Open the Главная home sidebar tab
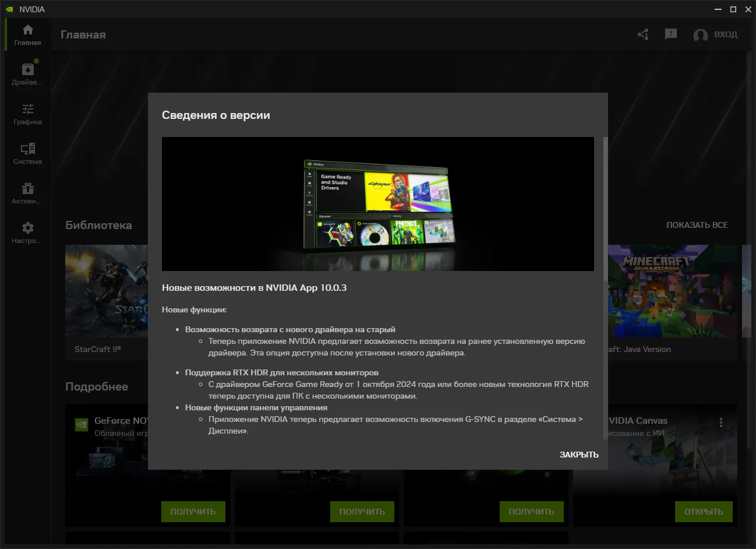Image resolution: width=756 pixels, height=549 pixels. point(27,35)
